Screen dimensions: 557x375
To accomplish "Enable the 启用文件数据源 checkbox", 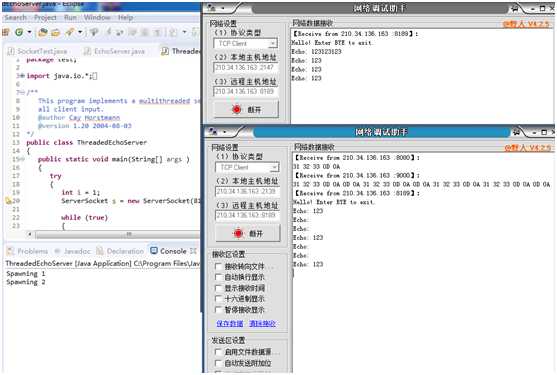I will pos(219,352).
